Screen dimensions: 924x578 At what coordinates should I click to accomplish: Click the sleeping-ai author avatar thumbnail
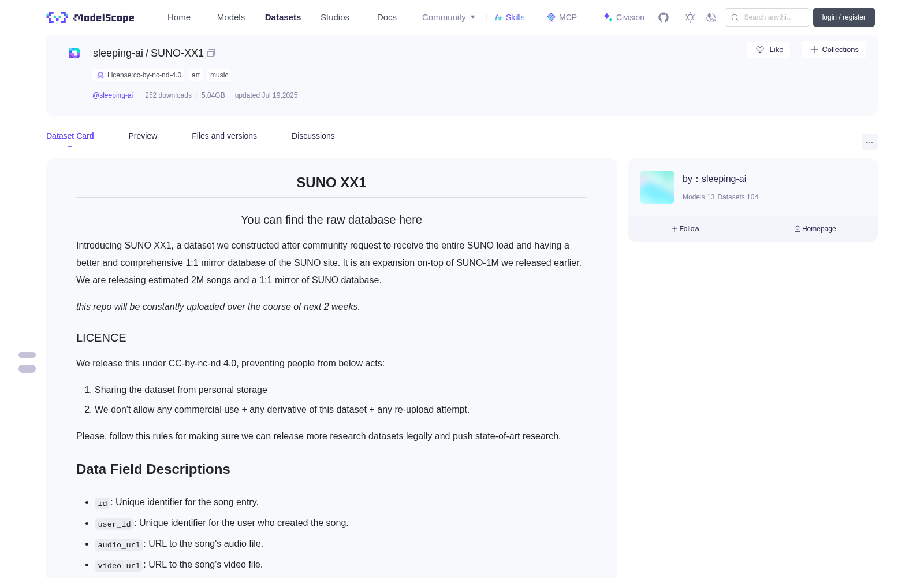[657, 187]
